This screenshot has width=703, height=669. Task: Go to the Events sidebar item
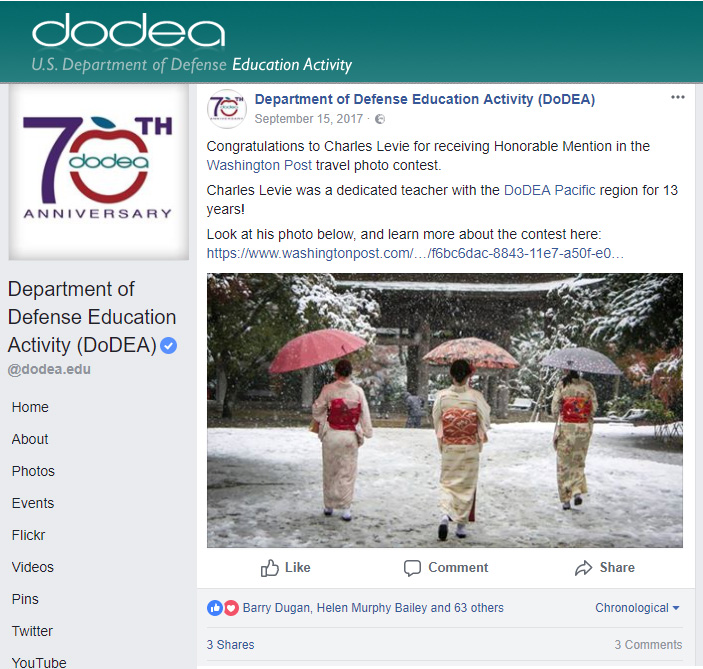33,503
